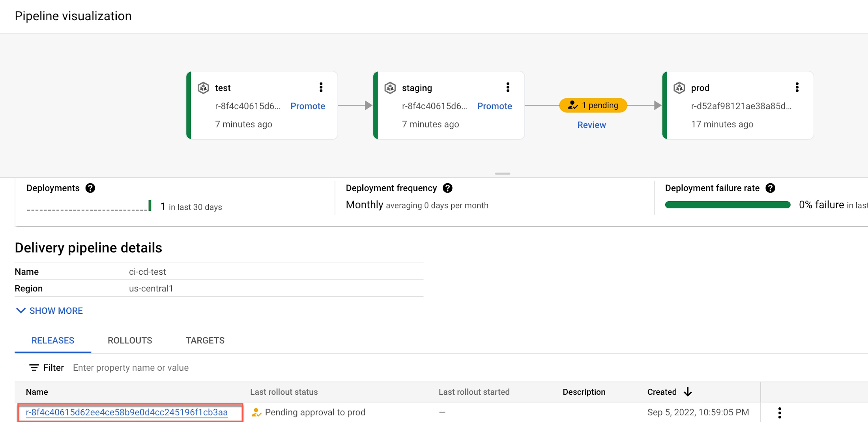Click the Pending approval status icon
The height and width of the screenshot is (422, 868).
[256, 413]
